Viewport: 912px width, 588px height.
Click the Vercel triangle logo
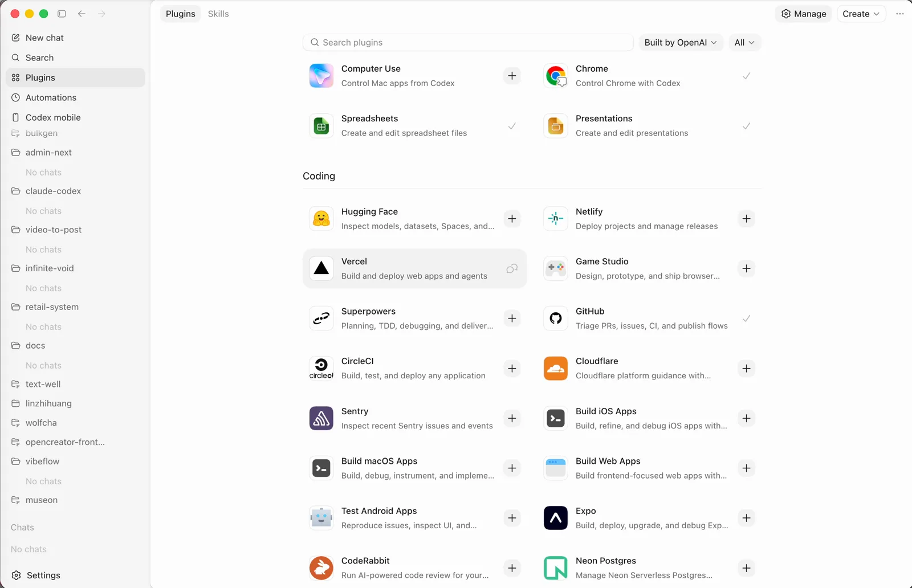pos(321,268)
